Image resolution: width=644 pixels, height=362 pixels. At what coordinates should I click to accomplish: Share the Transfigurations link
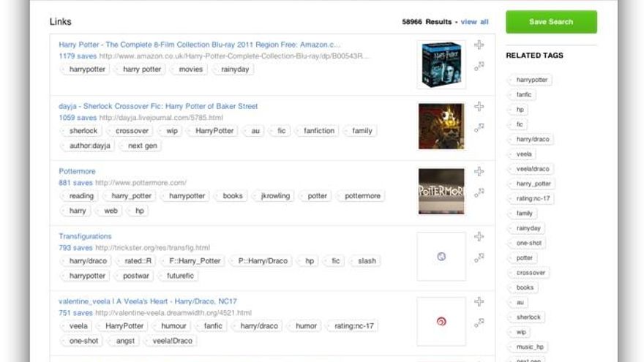pos(479,257)
